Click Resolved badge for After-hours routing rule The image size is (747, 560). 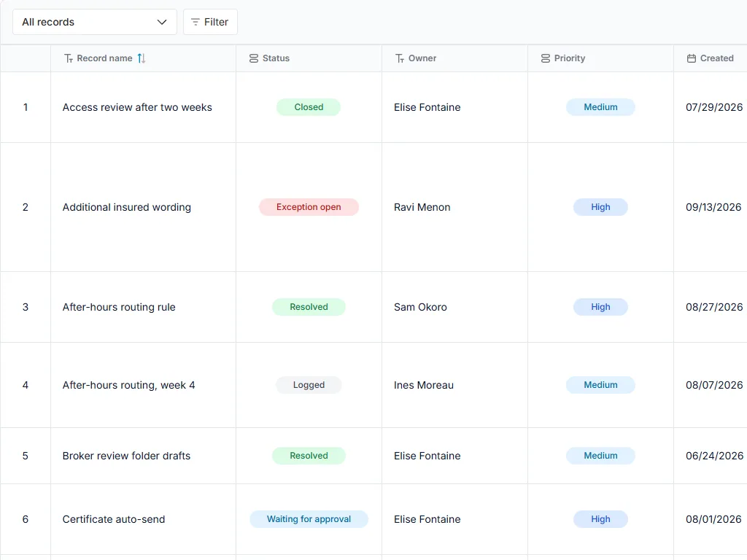tap(309, 307)
